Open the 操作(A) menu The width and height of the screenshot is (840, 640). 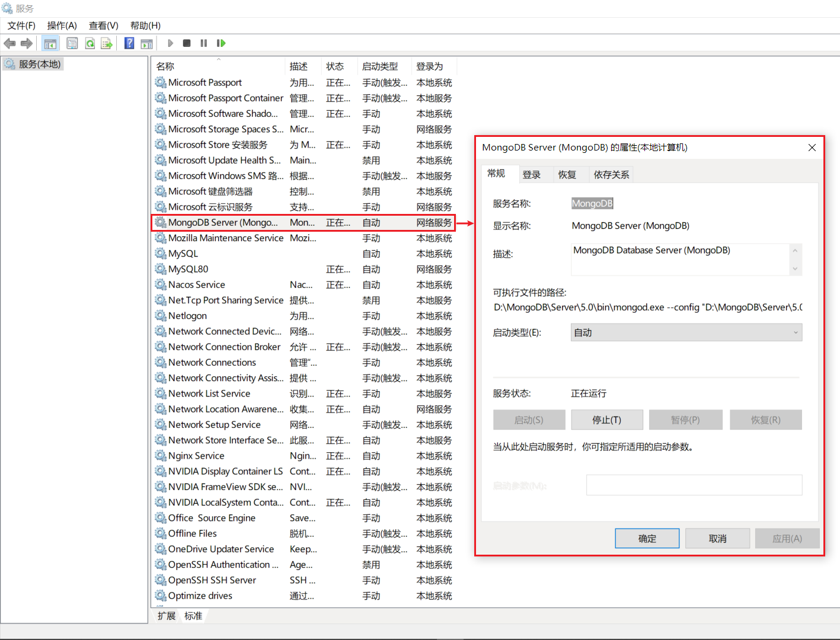(62, 25)
